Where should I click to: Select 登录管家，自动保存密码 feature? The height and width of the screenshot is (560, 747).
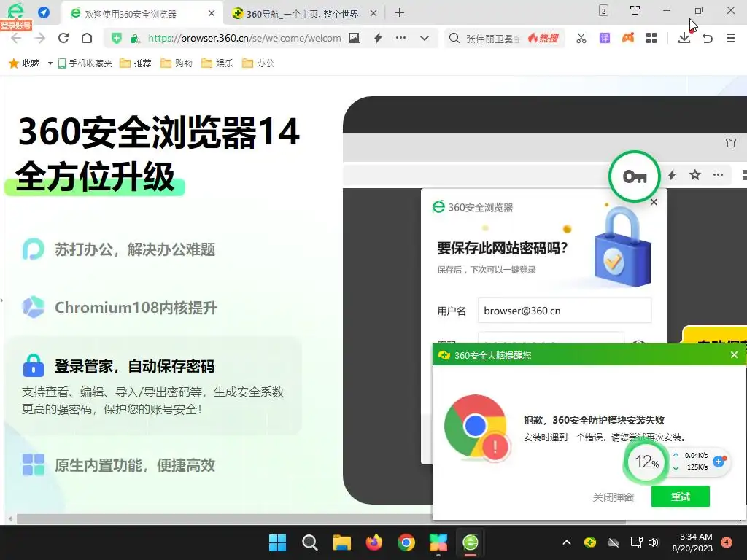coord(155,386)
